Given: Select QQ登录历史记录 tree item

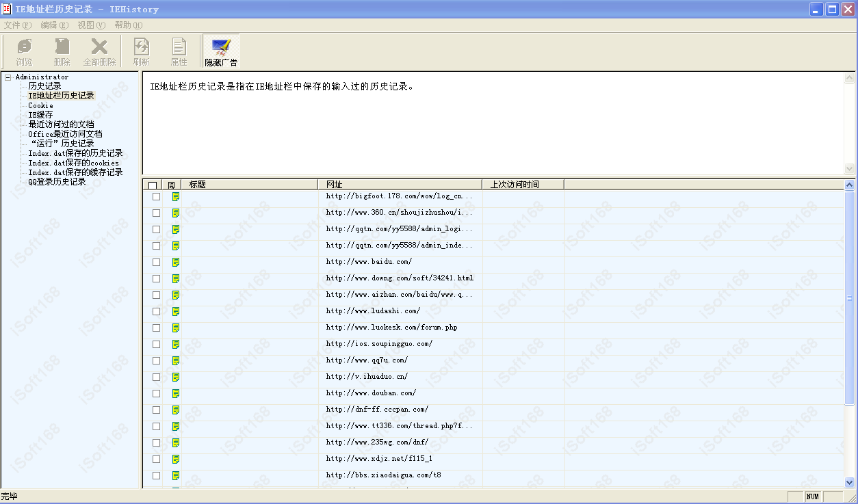Looking at the screenshot, I should point(57,182).
